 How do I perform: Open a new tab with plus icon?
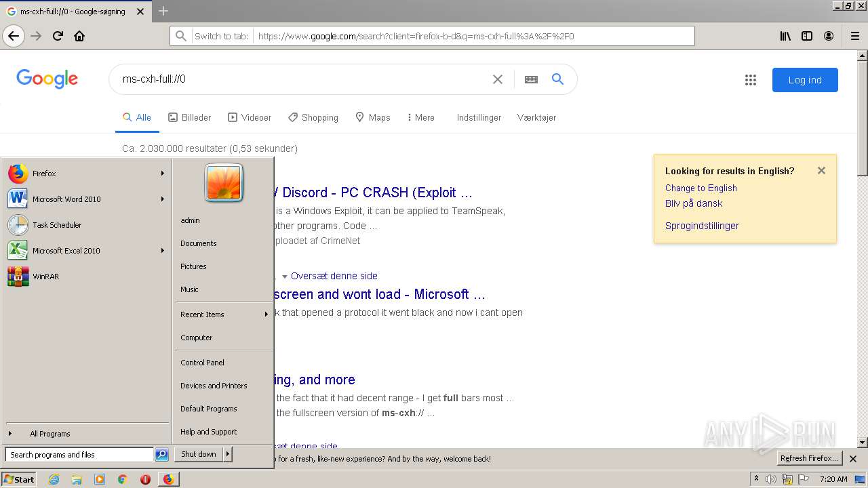coord(163,11)
